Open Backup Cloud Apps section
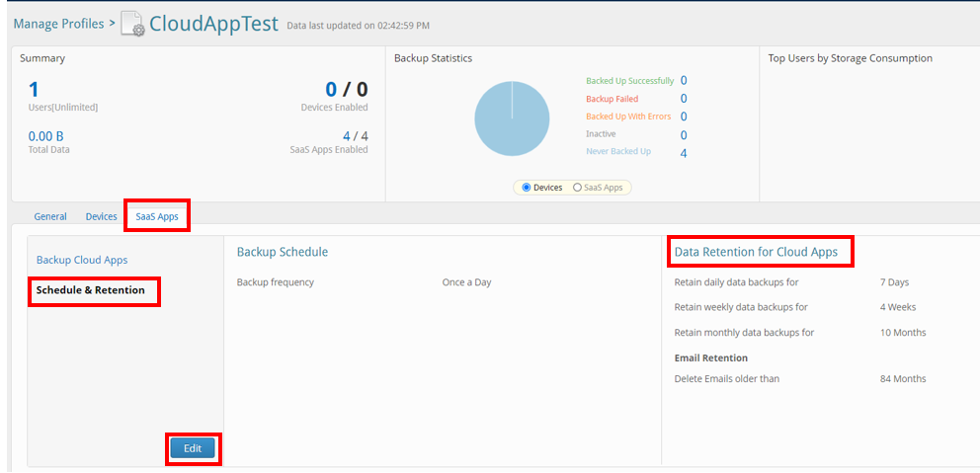This screenshot has height=473, width=980. (82, 260)
